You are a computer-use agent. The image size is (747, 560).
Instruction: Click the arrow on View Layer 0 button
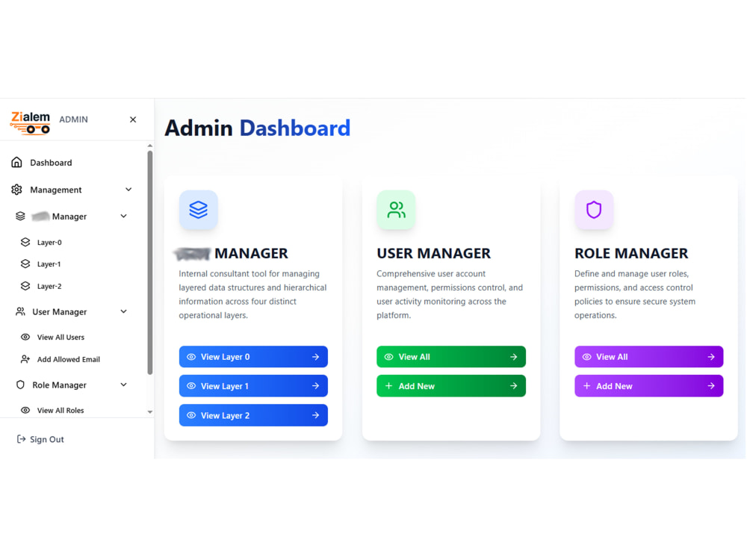tap(316, 357)
